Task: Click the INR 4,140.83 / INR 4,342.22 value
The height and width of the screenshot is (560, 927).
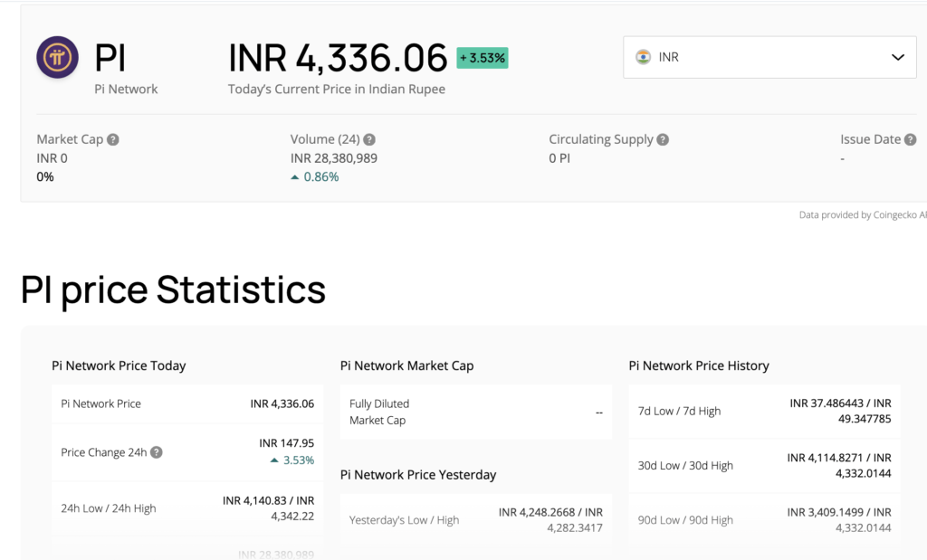Action: 268,508
